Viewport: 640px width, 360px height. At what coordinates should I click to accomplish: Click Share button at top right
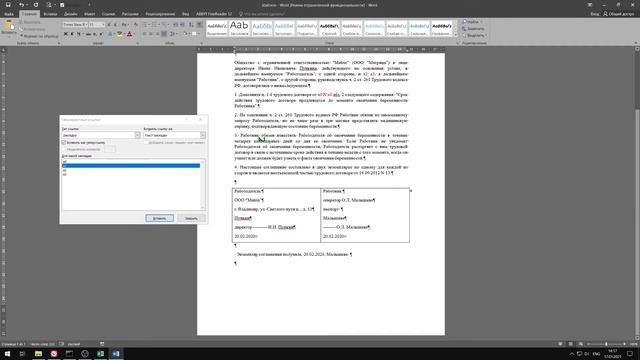[619, 14]
